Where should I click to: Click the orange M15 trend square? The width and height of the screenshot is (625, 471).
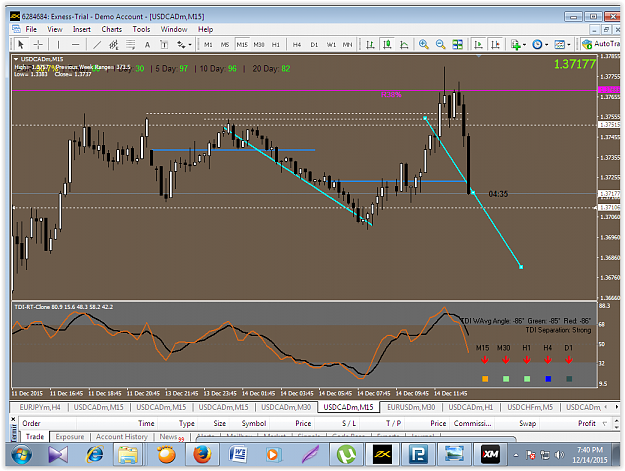485,379
